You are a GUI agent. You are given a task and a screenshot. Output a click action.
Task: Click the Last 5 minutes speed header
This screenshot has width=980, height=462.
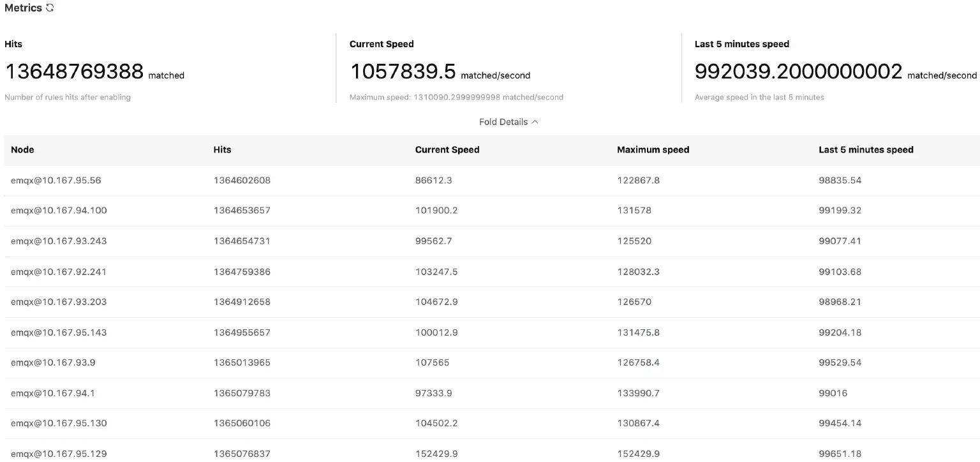point(866,149)
